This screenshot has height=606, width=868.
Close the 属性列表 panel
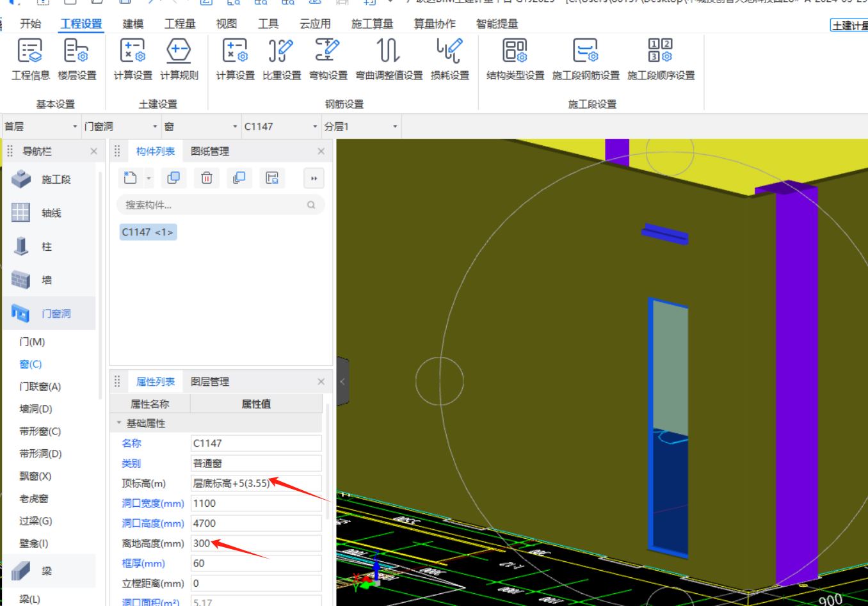pos(321,381)
